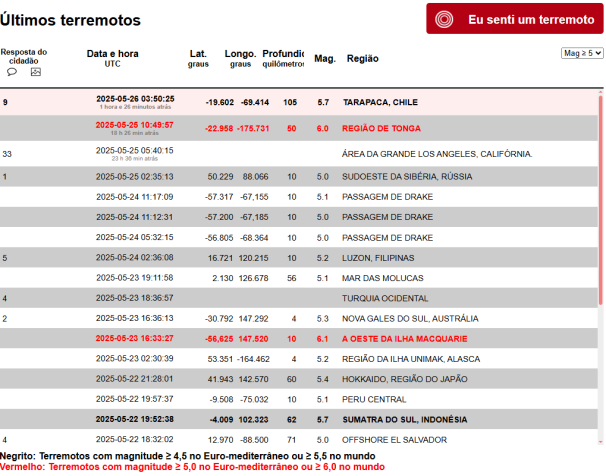Viewport: 606px width, 476px height.
Task: Click NOVA GALES DO SUL, AUSTRÁLIA row
Action: [299, 318]
